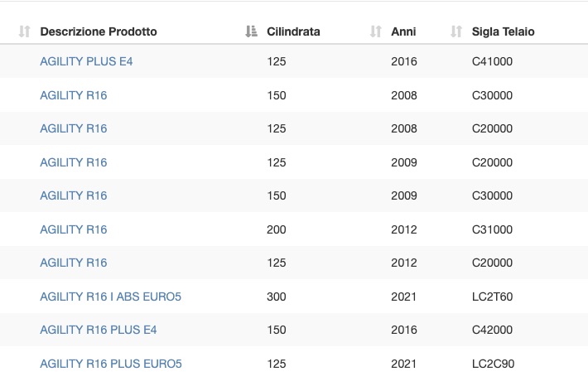Click 125 in the 2012 C20000 row
This screenshot has height=386, width=588.
pos(277,263)
